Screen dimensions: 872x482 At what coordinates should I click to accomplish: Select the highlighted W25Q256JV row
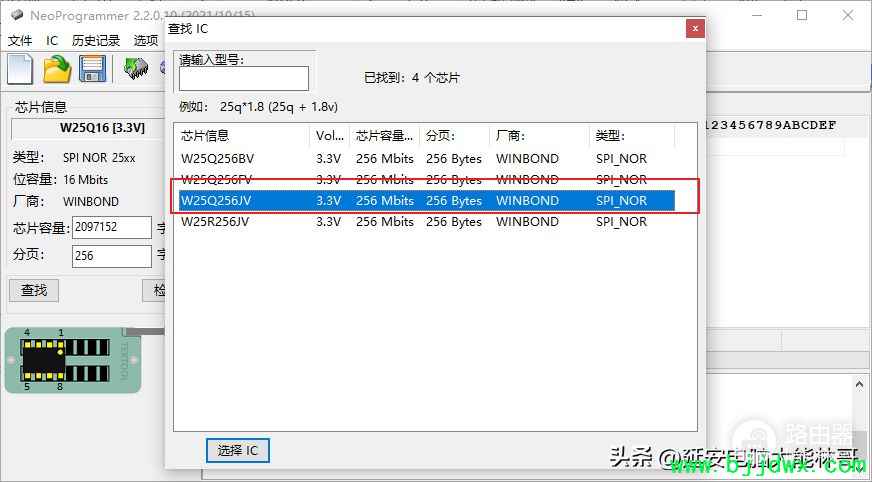click(x=218, y=201)
